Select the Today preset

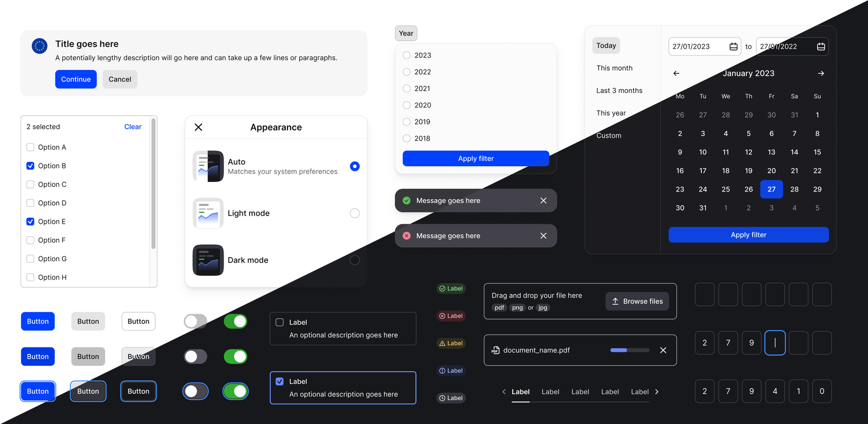pyautogui.click(x=606, y=46)
